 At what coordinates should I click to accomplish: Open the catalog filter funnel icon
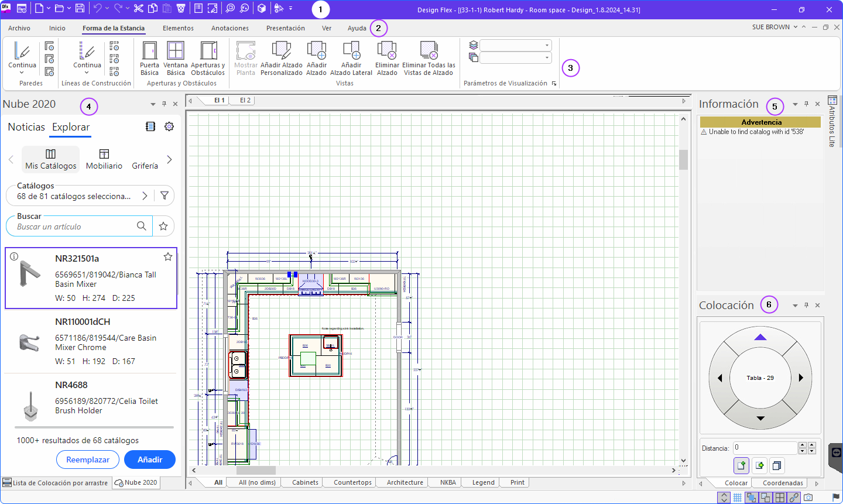coord(165,196)
